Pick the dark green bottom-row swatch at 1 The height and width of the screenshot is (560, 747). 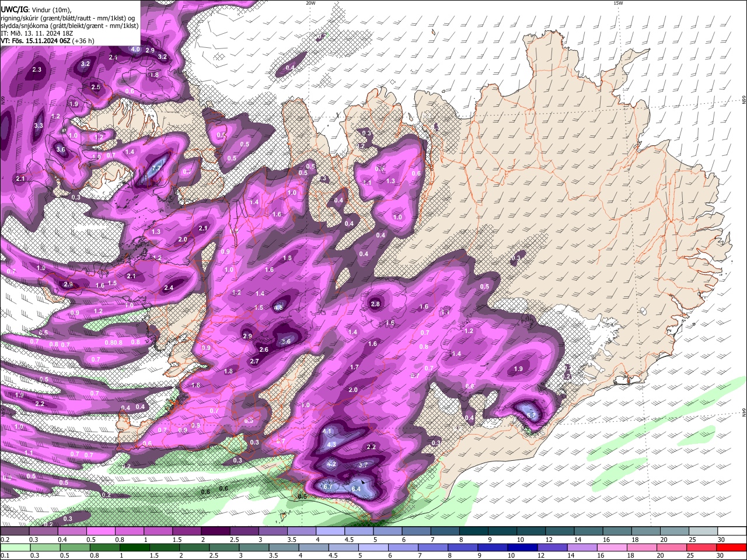click(x=135, y=548)
